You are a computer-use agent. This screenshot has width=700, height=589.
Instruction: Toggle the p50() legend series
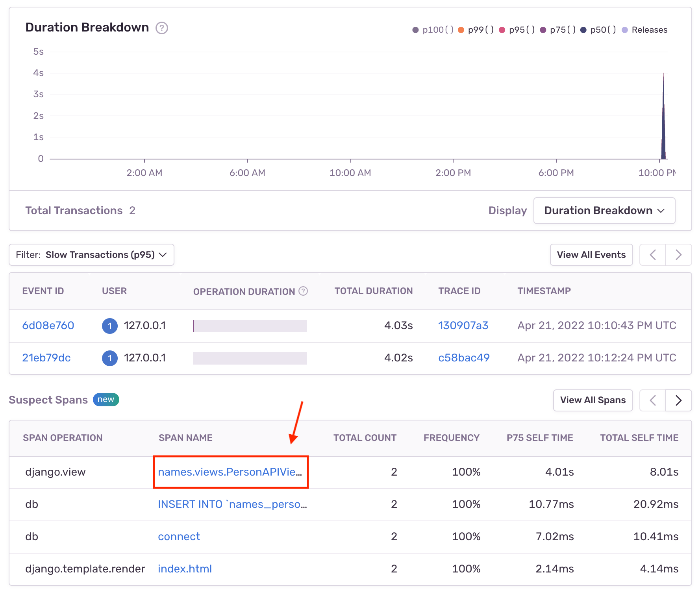[598, 30]
